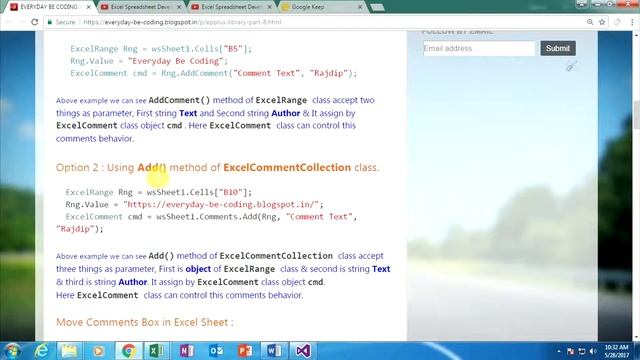Screen dimensions: 640x360
Task: Click 'ExcelCommentCollection' in the orange heading
Action: pos(287,167)
